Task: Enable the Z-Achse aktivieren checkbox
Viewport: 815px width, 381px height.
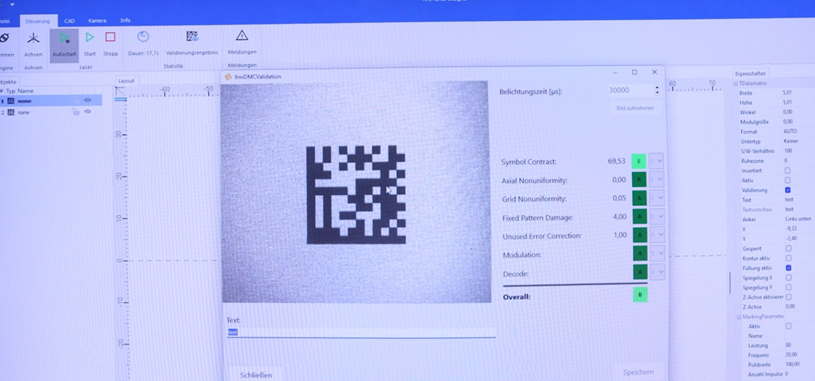Action: point(788,297)
